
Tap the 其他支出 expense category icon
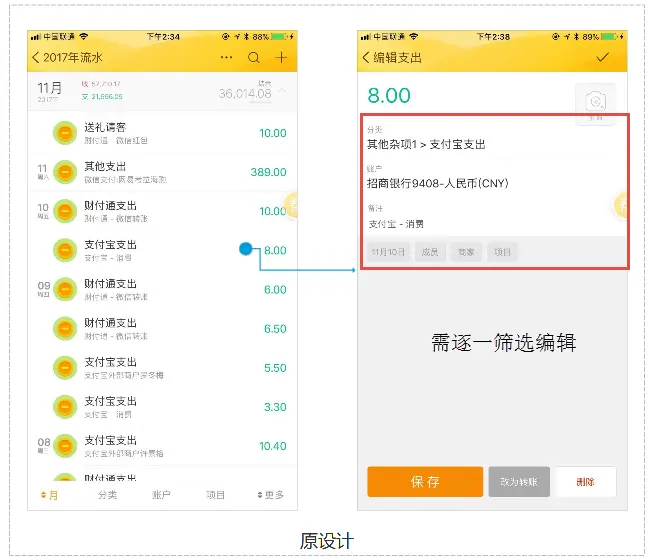click(65, 172)
